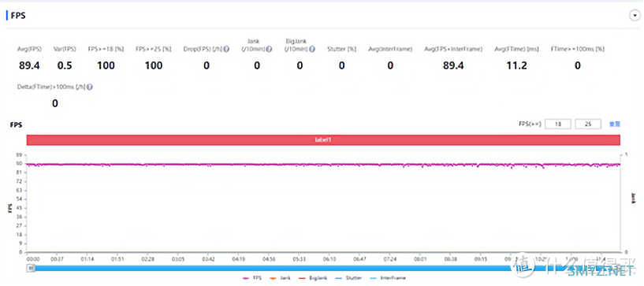644x286 pixels.
Task: Toggle FPS series in chart legend
Action: click(x=252, y=278)
